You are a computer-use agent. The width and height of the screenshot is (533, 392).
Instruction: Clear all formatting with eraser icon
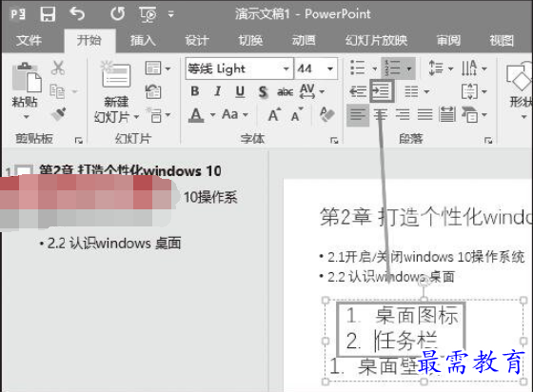point(327,114)
